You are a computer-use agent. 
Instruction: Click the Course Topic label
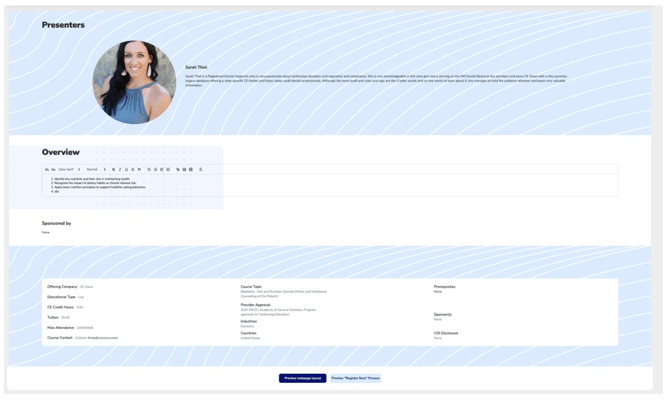pyautogui.click(x=251, y=287)
